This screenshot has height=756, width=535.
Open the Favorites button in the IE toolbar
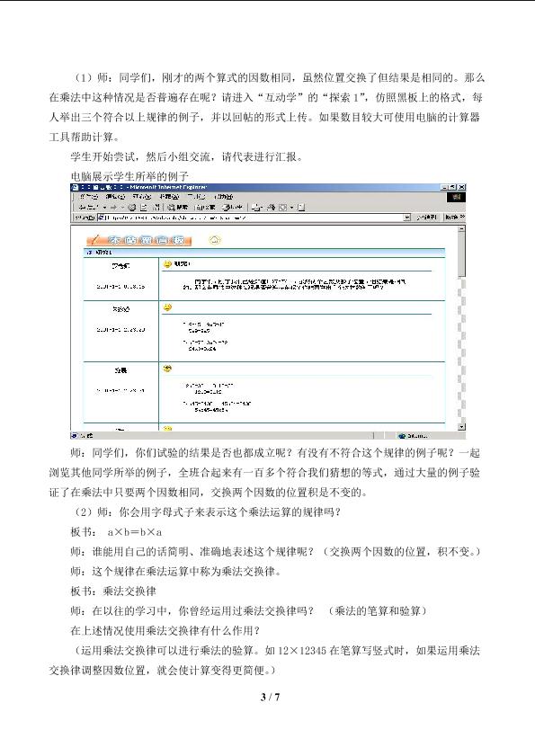206,208
